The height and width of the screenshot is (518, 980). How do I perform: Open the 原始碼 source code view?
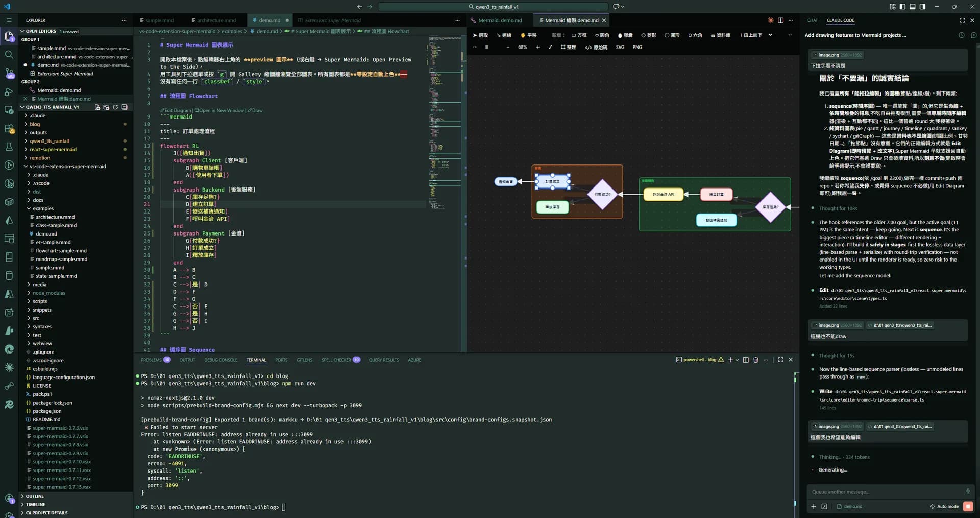point(596,47)
